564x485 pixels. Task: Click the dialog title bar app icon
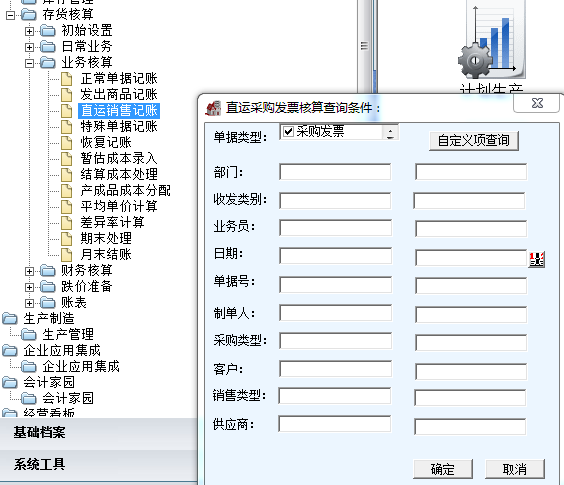click(213, 108)
